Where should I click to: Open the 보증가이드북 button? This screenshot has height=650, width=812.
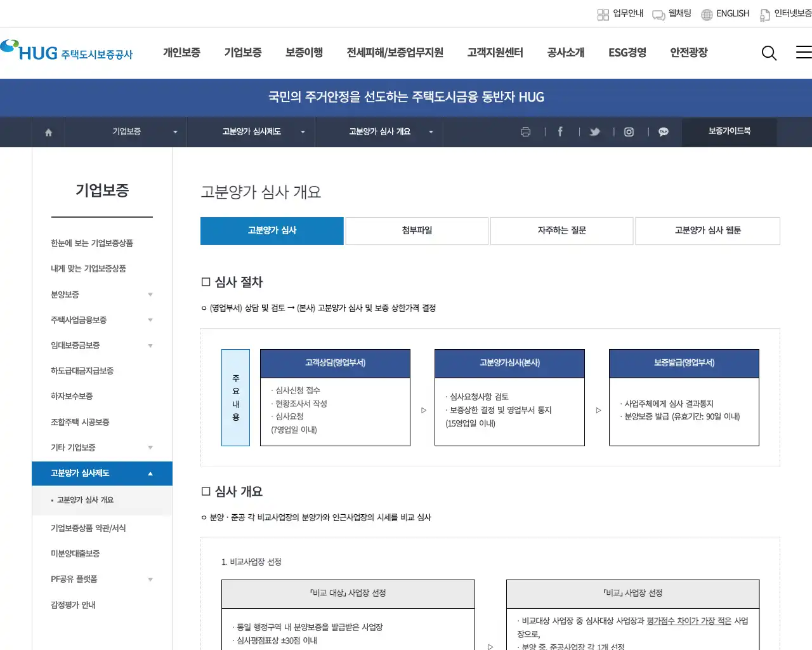(x=729, y=132)
